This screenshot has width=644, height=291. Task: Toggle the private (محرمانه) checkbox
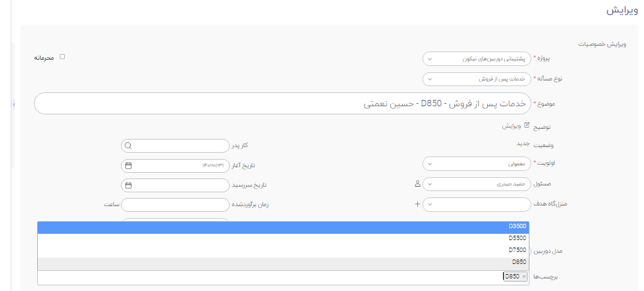coord(62,57)
